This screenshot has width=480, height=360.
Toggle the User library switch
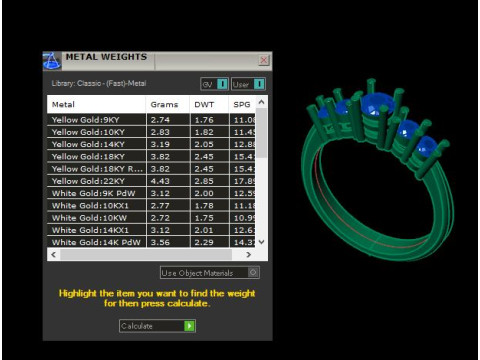pyautogui.click(x=248, y=84)
